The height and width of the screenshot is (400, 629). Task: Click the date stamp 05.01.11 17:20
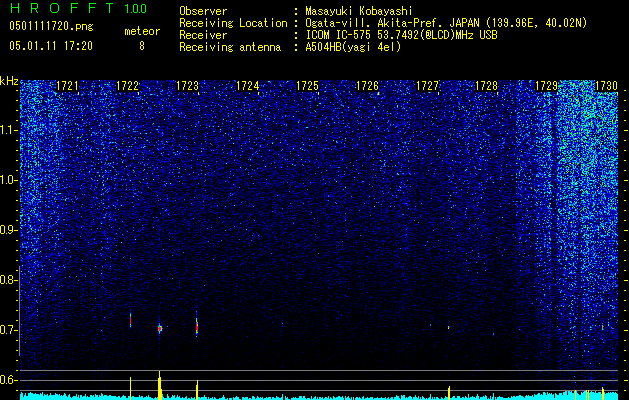tap(51, 46)
